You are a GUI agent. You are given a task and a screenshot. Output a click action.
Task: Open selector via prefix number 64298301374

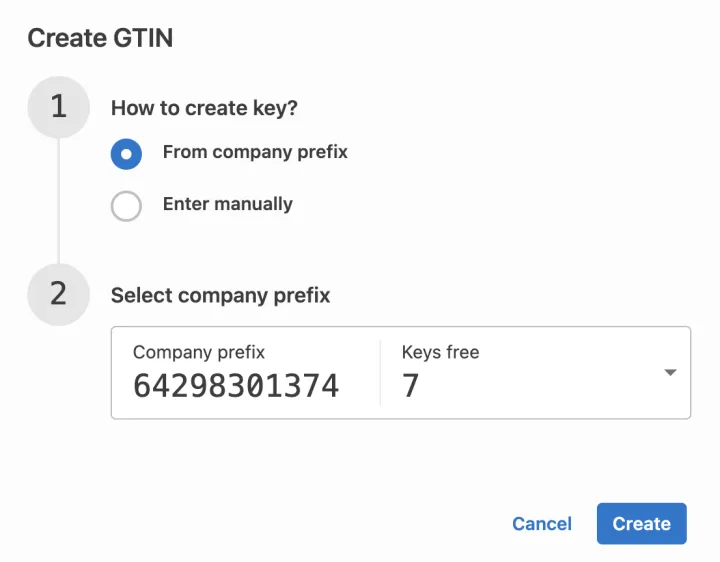[236, 386]
